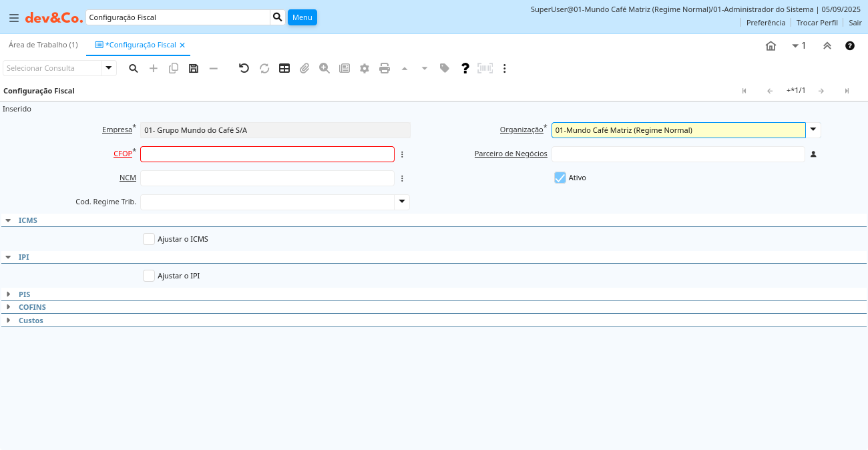This screenshot has width=868, height=450.
Task: Click the Undo changes icon in toolbar
Action: (x=244, y=68)
